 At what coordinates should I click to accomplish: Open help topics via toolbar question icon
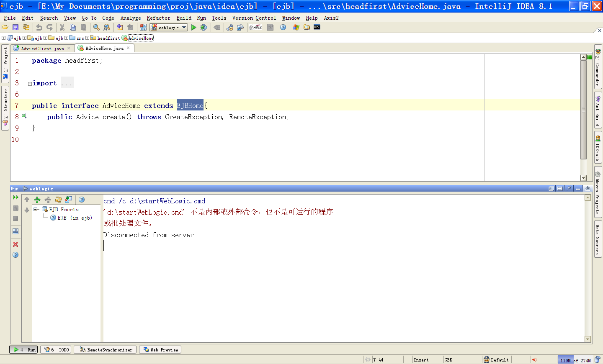click(x=283, y=27)
